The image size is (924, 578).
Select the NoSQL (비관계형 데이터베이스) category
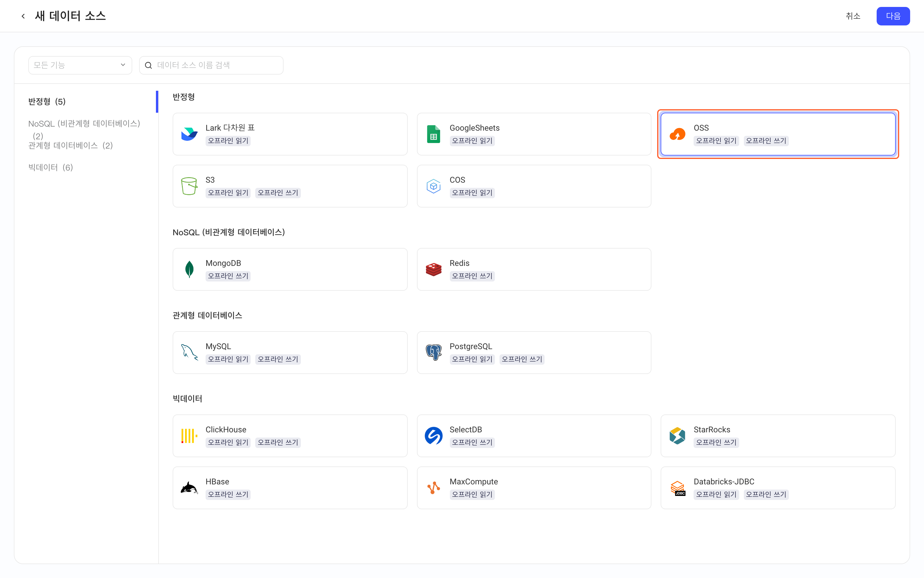84,129
